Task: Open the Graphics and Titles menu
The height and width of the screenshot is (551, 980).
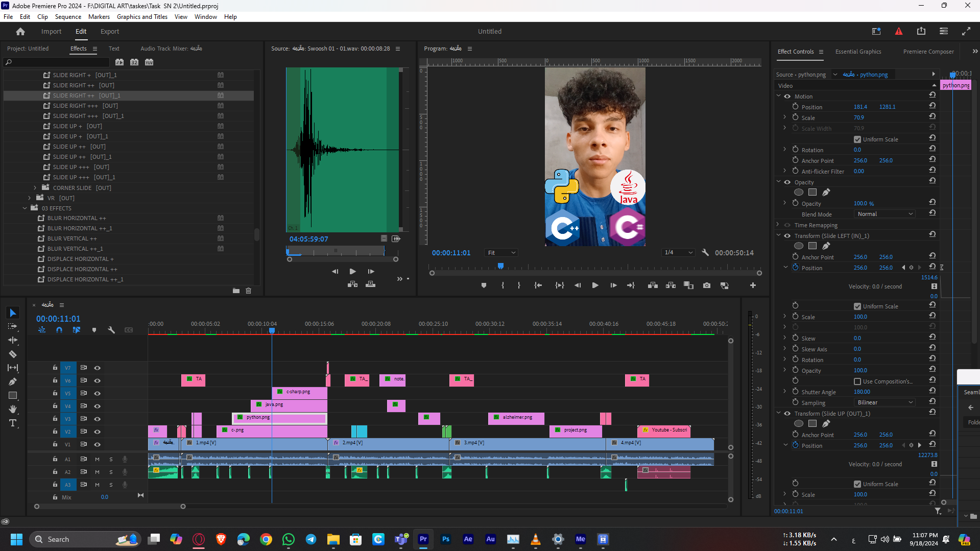Action: 142,17
